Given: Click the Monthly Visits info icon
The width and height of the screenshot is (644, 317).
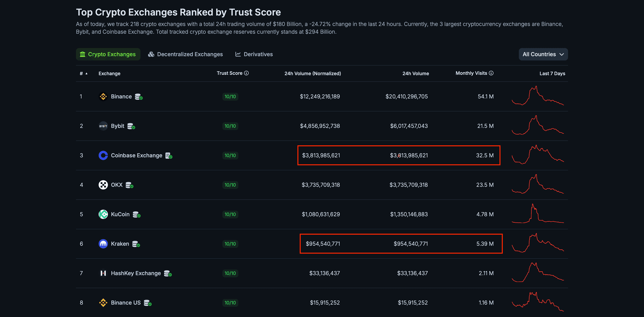Looking at the screenshot, I should point(491,73).
